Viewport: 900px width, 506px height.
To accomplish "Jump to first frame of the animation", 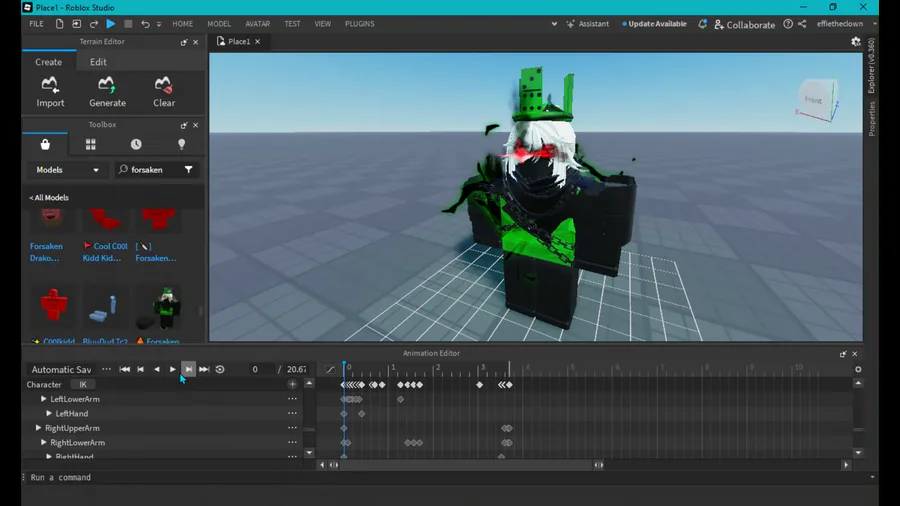I will [x=125, y=369].
